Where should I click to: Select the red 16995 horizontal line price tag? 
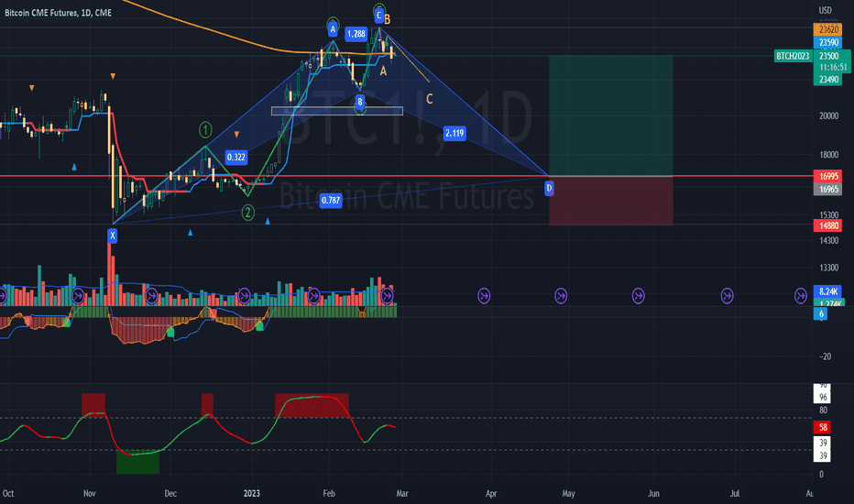pos(827,176)
